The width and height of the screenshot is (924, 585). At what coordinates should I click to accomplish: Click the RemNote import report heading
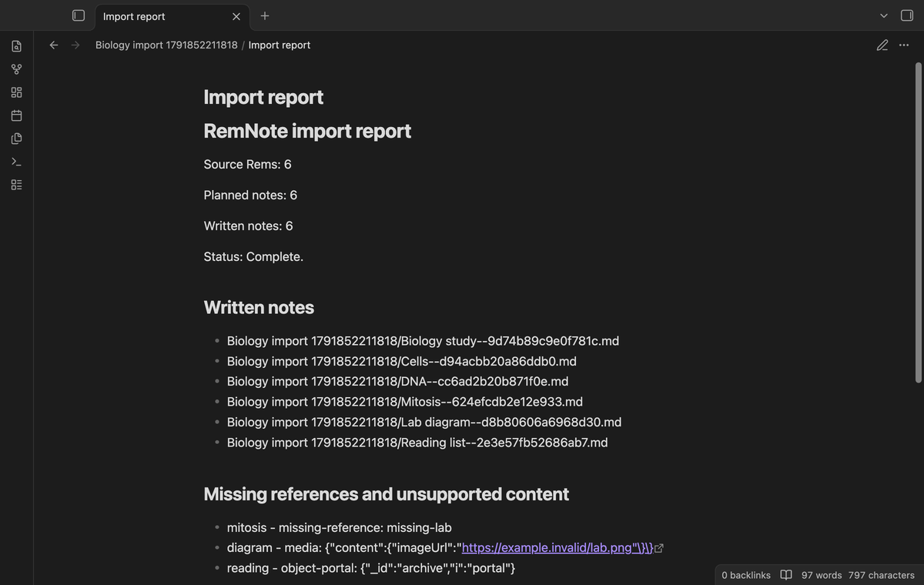(307, 131)
